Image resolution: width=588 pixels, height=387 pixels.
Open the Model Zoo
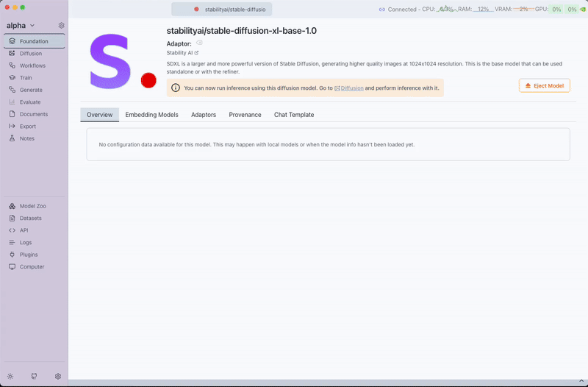point(32,206)
